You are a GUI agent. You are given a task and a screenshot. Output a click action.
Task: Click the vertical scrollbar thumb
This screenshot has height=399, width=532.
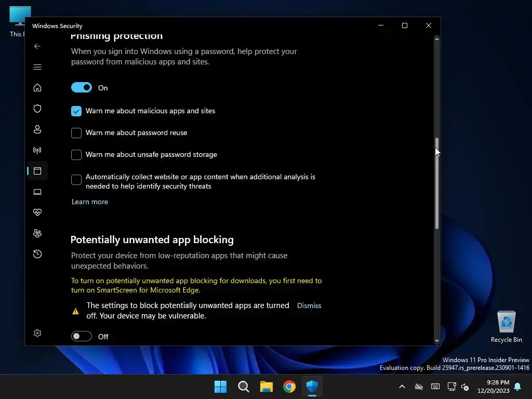coord(437,183)
